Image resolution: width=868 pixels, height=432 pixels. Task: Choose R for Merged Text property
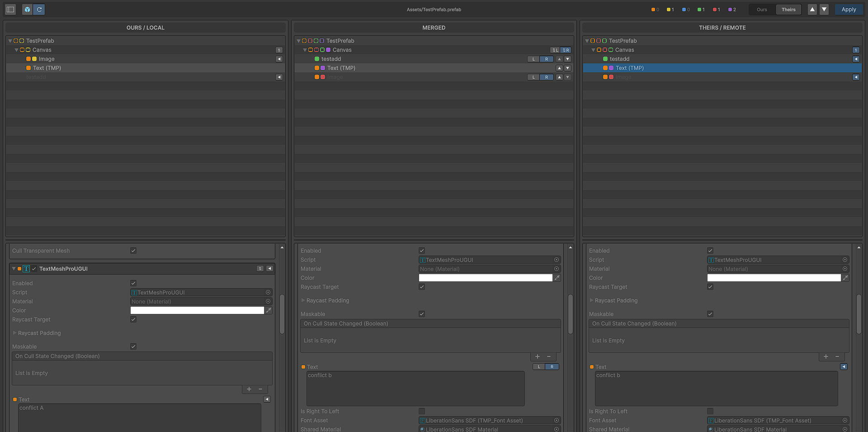552,367
